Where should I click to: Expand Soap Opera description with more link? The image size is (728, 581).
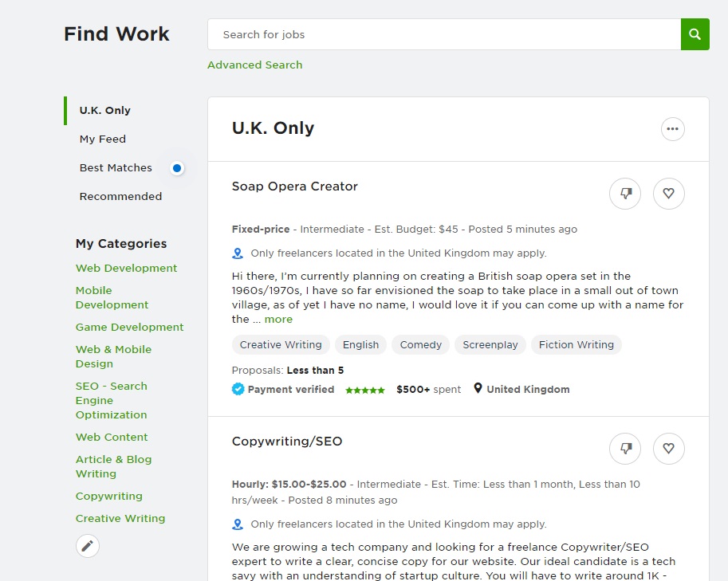point(278,320)
